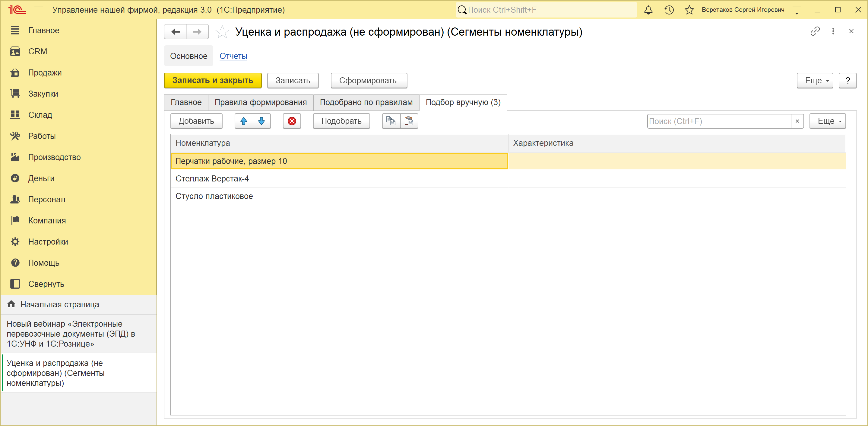Select the Основное navigation tab
The height and width of the screenshot is (426, 868).
click(x=189, y=56)
